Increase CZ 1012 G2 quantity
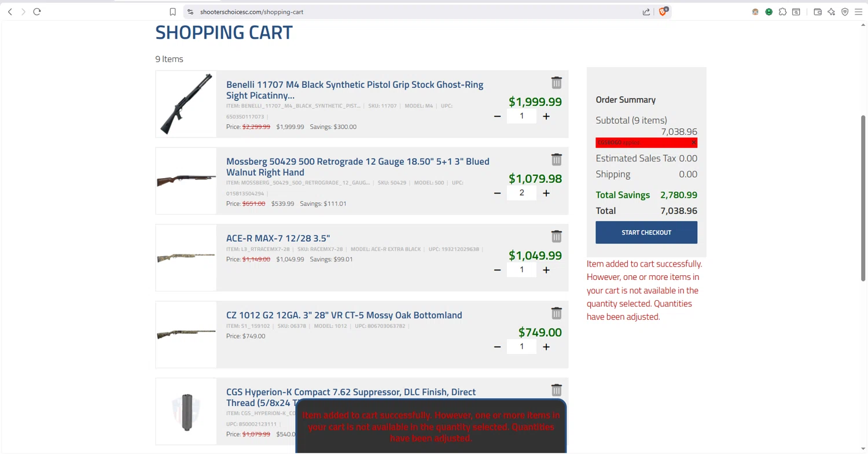This screenshot has height=454, width=868. (546, 347)
